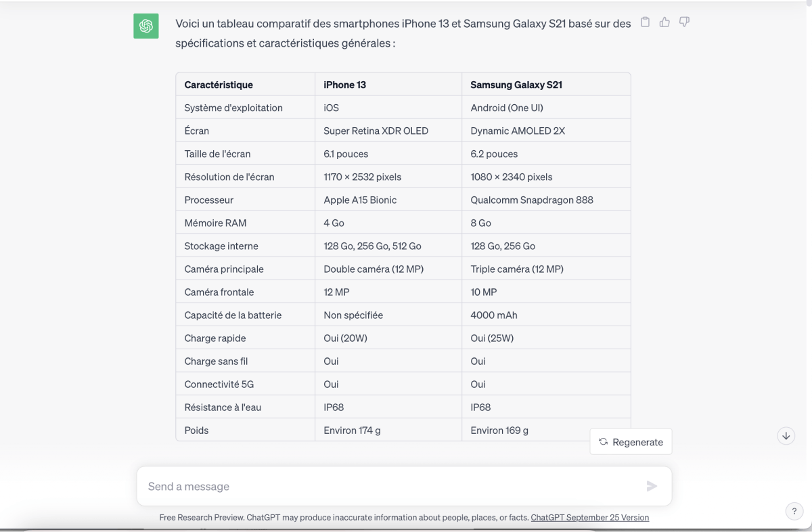812x532 pixels.
Task: Give the response a thumbs down
Action: pyautogui.click(x=684, y=22)
